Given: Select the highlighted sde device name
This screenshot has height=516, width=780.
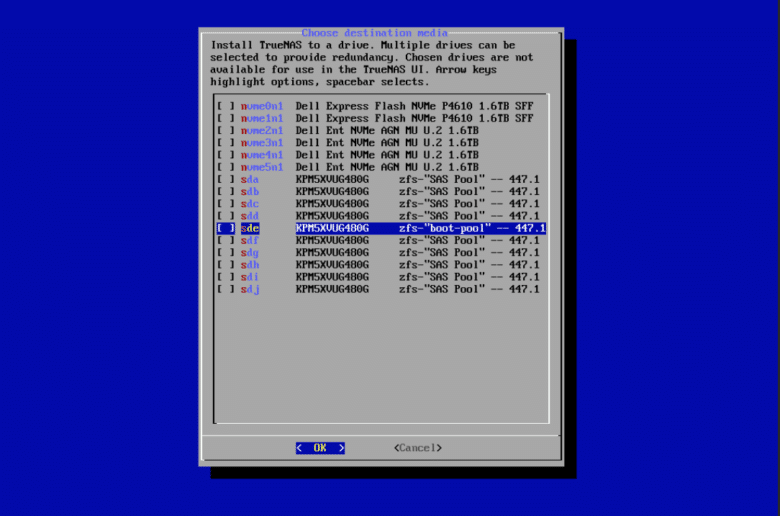Looking at the screenshot, I should pos(250,228).
